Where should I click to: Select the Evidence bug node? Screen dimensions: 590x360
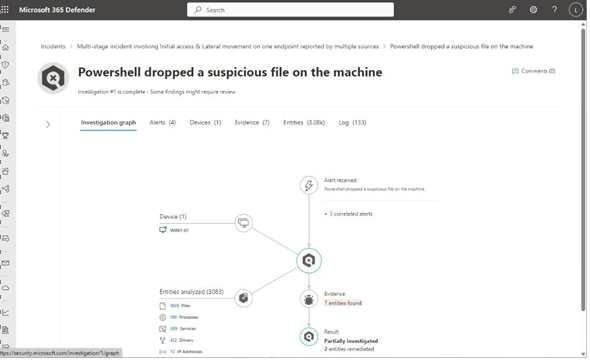(x=309, y=299)
